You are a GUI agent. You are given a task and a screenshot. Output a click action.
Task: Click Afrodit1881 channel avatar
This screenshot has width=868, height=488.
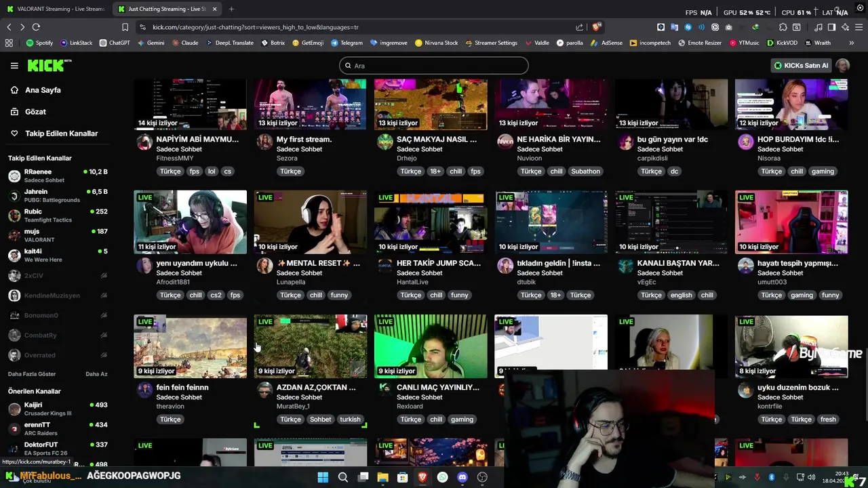(144, 266)
